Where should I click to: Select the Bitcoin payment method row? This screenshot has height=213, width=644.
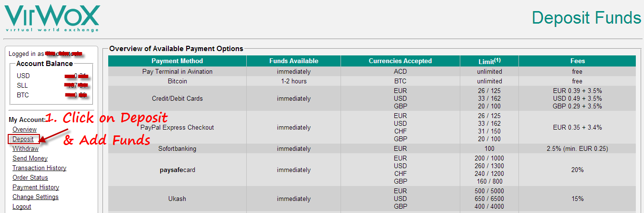pyautogui.click(x=372, y=81)
